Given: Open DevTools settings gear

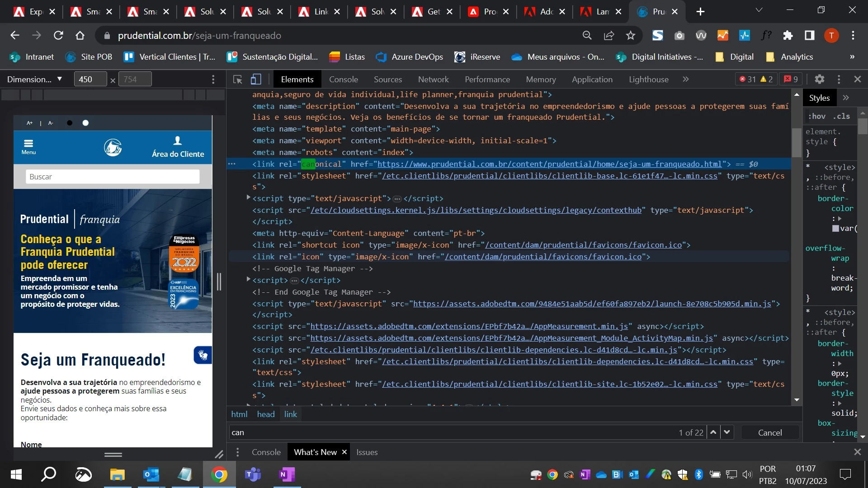Looking at the screenshot, I should pos(819,80).
